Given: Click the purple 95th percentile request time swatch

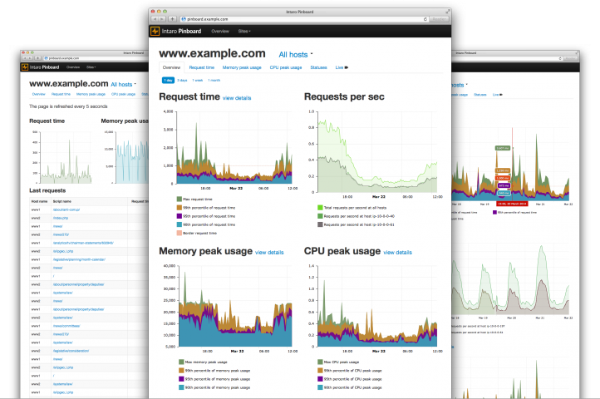Looking at the screenshot, I should point(179,216).
